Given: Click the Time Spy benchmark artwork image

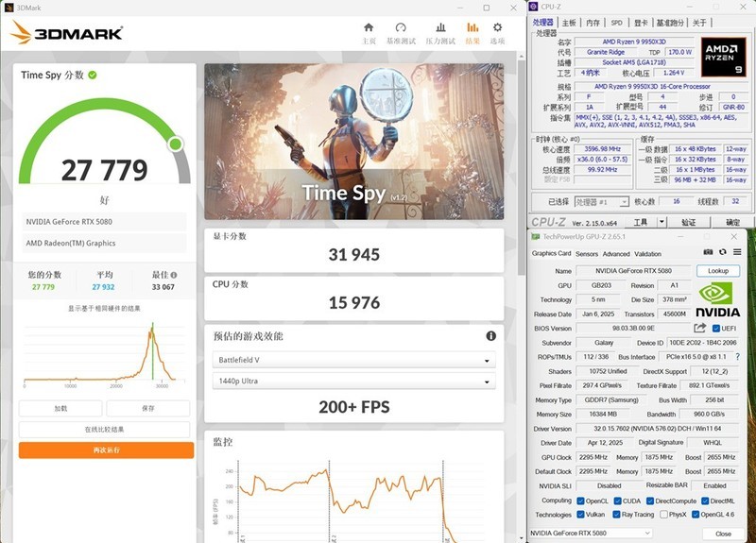Looking at the screenshot, I should pyautogui.click(x=353, y=142).
